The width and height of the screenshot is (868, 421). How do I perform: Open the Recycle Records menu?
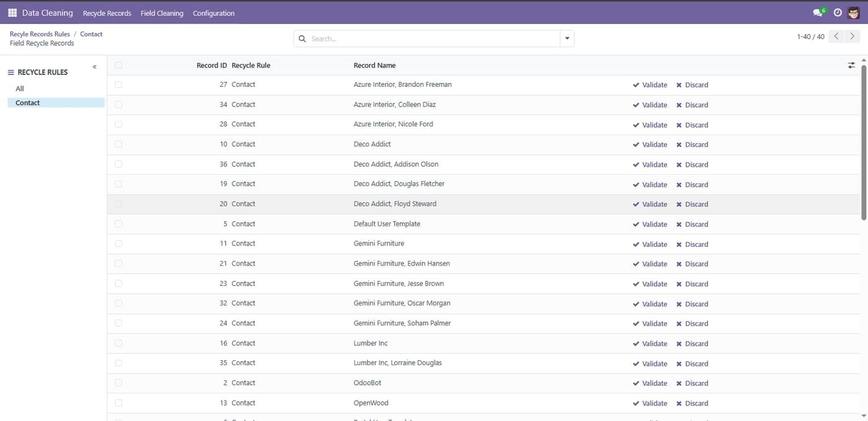pyautogui.click(x=107, y=13)
